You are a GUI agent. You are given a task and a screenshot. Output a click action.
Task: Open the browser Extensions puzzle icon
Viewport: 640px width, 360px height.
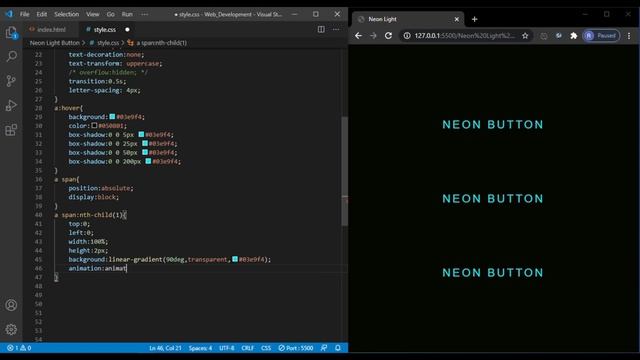[x=573, y=36]
